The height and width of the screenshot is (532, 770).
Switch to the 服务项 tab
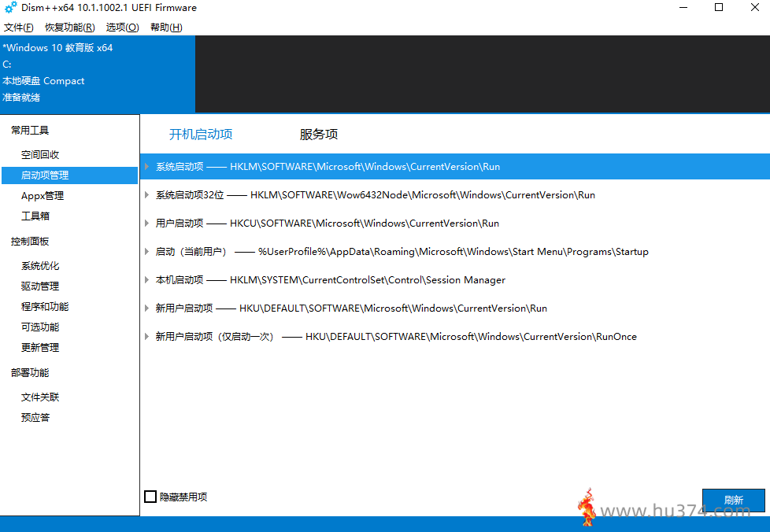click(319, 134)
